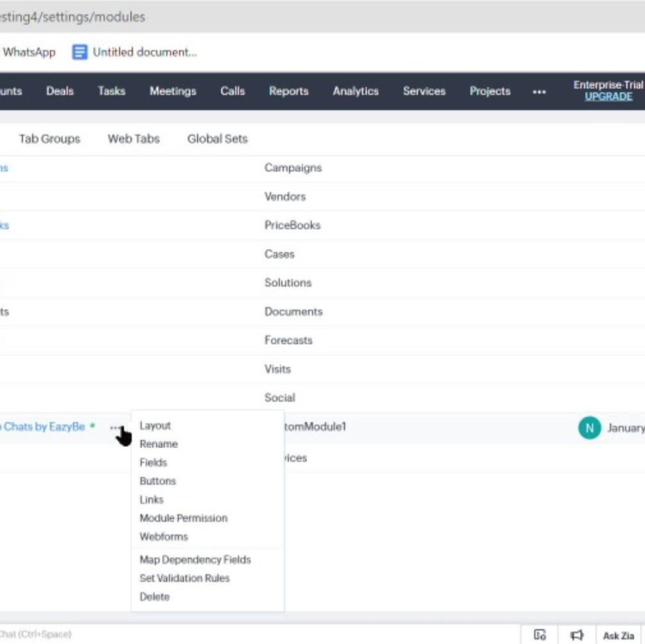Open the more-modules ellipsis in the navigation bar
This screenshot has width=645, height=644.
(539, 91)
